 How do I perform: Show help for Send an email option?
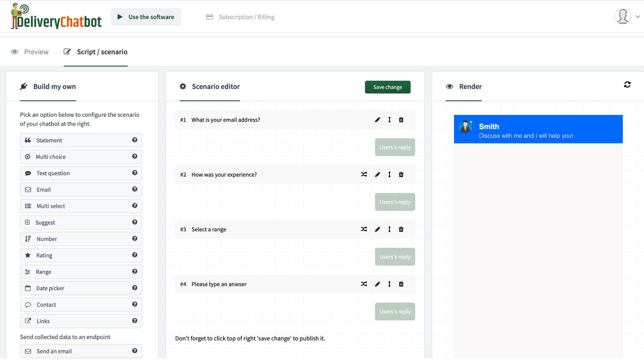point(135,351)
